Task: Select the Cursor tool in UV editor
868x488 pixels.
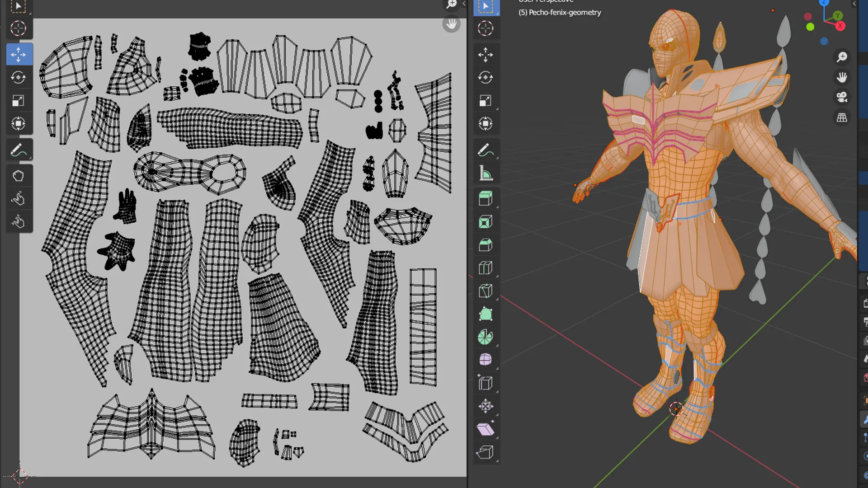Action: tap(18, 28)
